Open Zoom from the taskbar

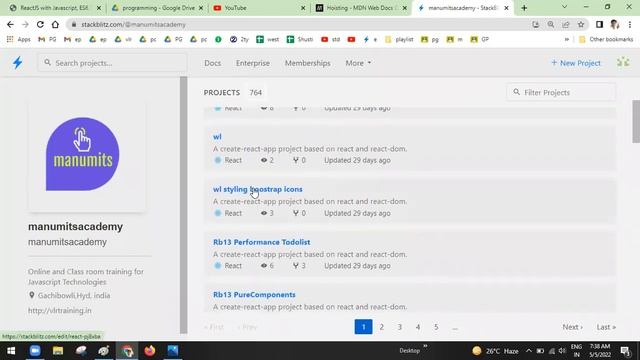[x=35, y=351]
